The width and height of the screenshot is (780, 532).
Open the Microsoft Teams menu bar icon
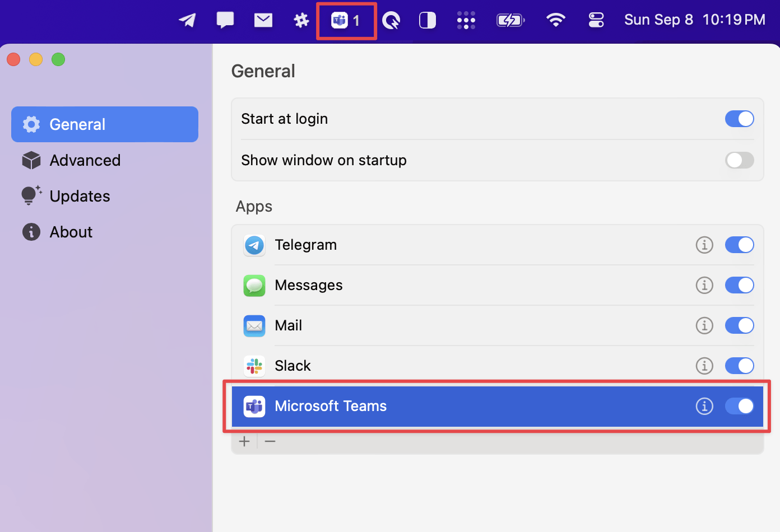pos(346,21)
